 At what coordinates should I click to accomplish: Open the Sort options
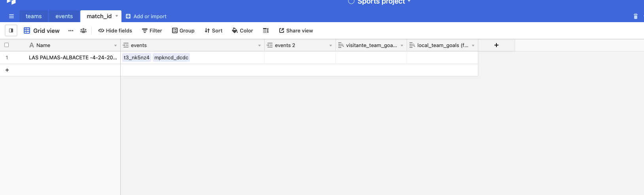pyautogui.click(x=214, y=30)
